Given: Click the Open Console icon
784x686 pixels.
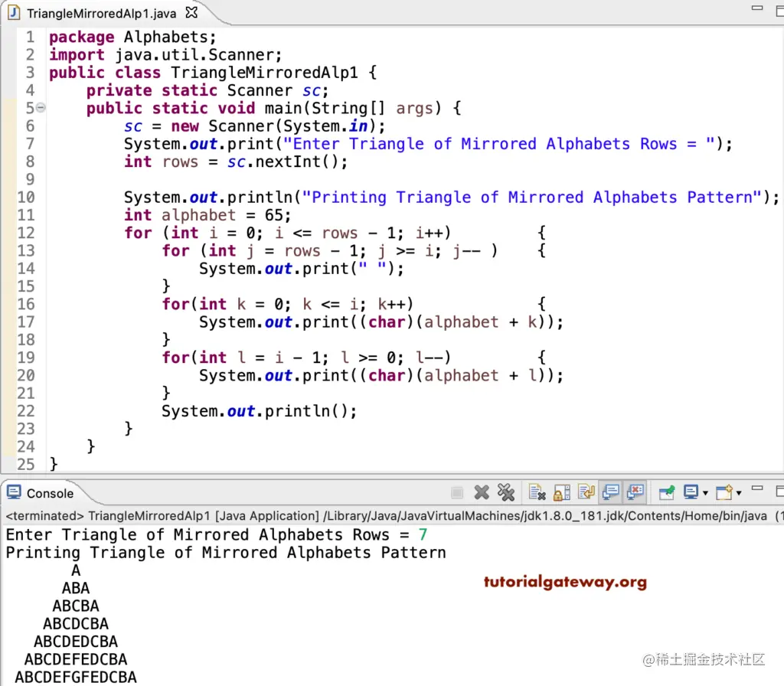Looking at the screenshot, I should (724, 492).
